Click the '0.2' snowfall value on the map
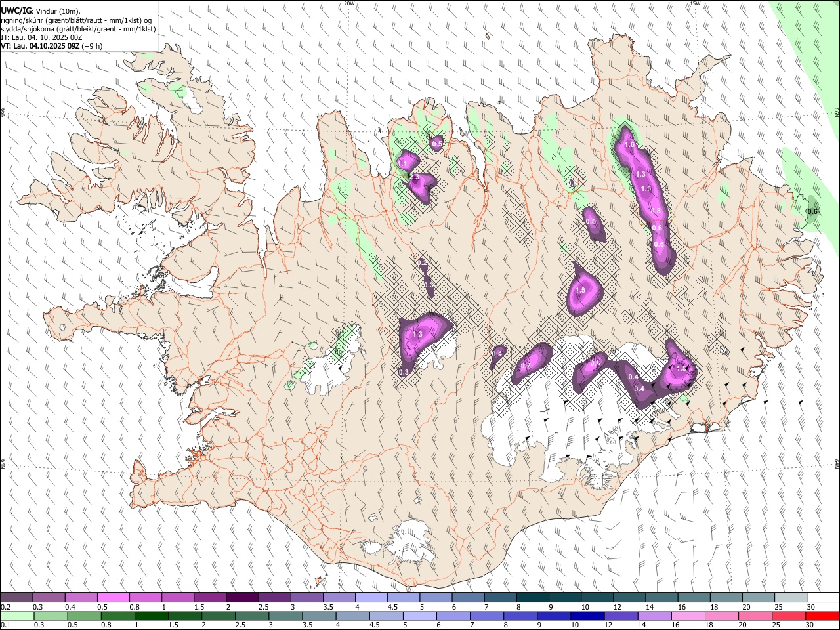The image size is (840, 630). tap(423, 262)
